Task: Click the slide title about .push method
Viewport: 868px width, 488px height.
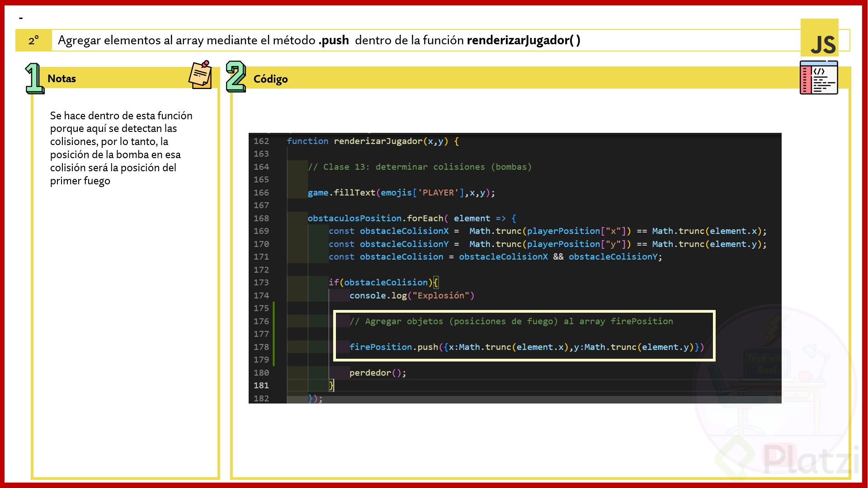Action: [319, 40]
